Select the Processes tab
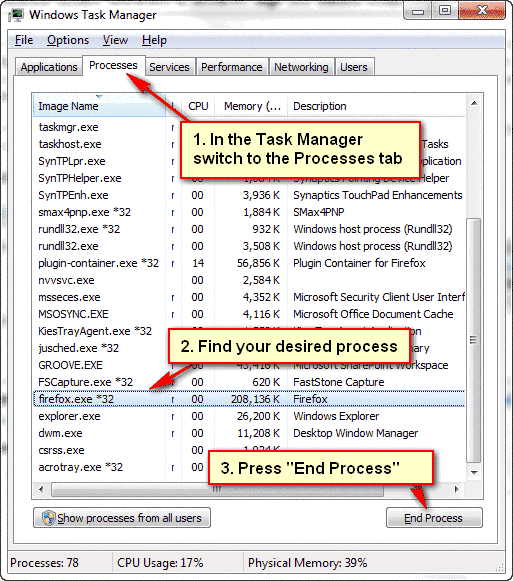The height and width of the screenshot is (581, 513). click(113, 65)
